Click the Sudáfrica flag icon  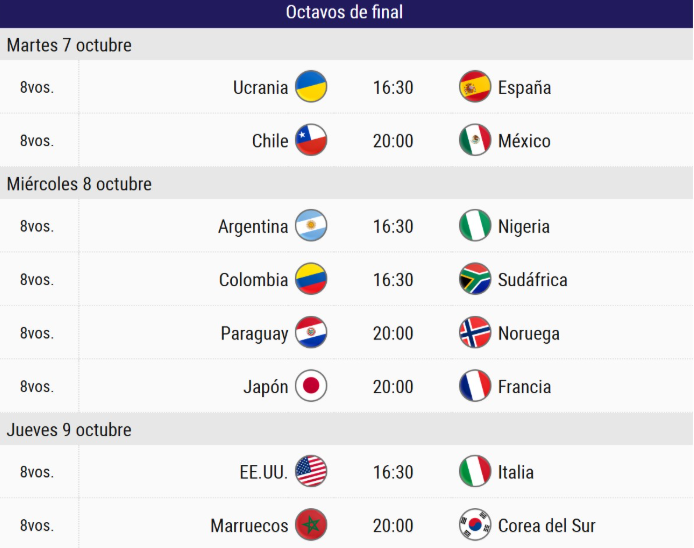click(x=475, y=280)
